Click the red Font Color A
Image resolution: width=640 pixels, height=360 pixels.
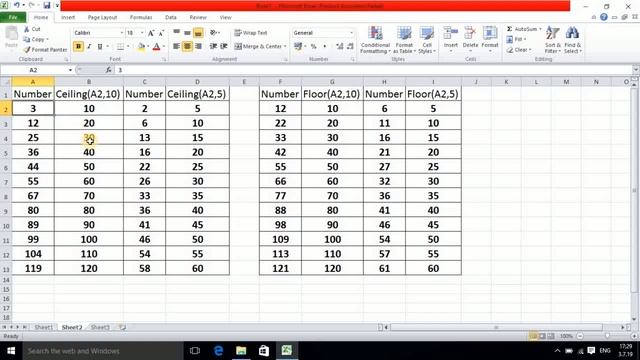tap(156, 47)
